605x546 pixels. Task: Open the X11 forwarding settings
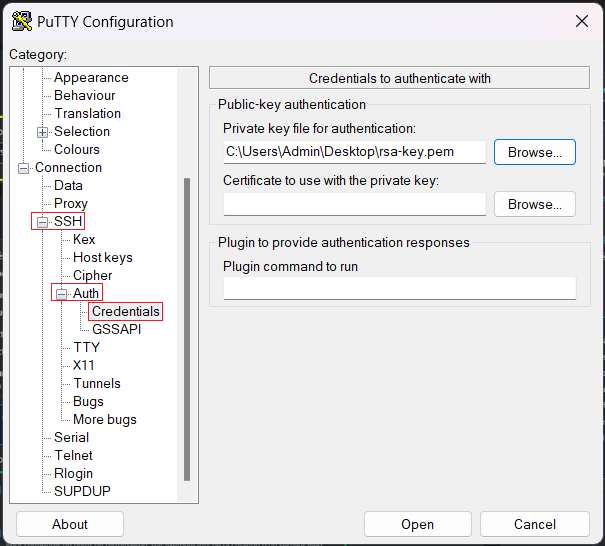84,365
